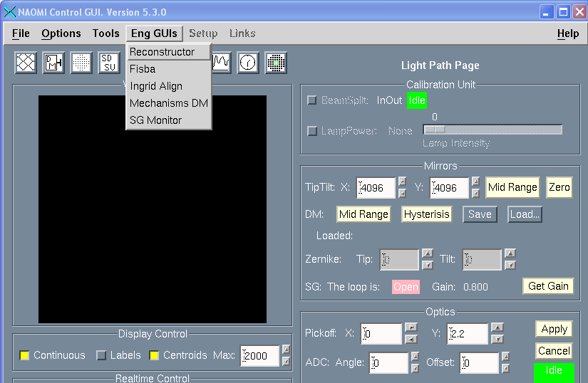Open the DM toolbar icon
This screenshot has width=588, height=383.
[x=53, y=63]
